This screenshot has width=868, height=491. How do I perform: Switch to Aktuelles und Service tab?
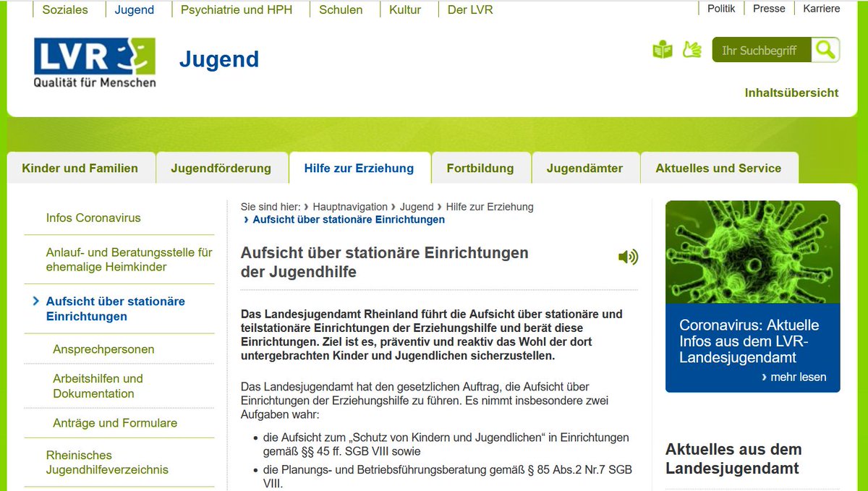(718, 168)
